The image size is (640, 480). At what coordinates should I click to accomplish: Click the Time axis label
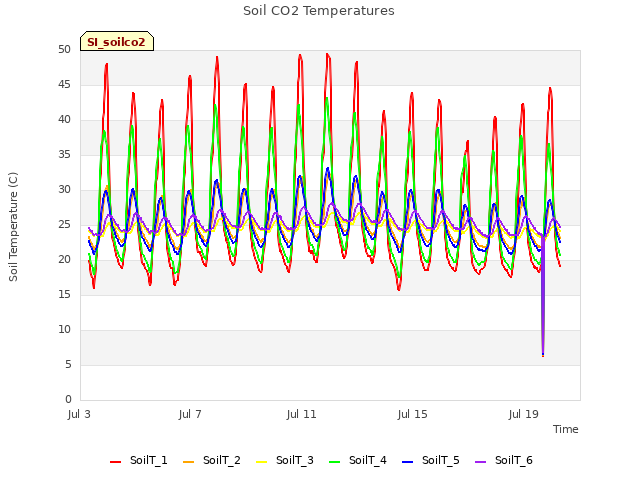click(x=566, y=429)
